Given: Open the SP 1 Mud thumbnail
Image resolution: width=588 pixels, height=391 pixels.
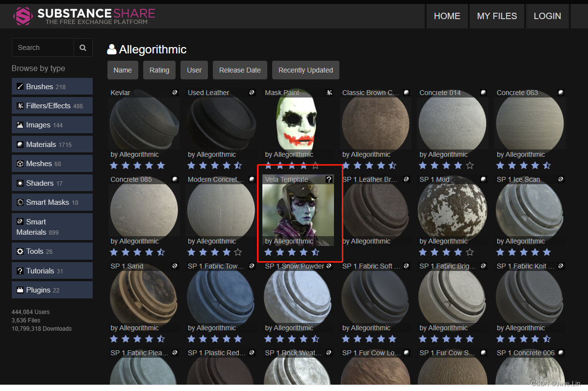Looking at the screenshot, I should pyautogui.click(x=453, y=209).
